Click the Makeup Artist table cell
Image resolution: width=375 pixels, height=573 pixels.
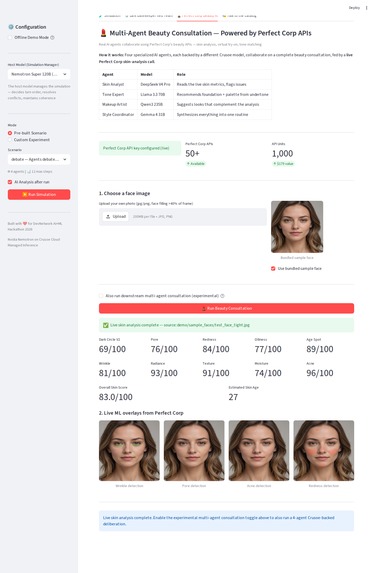point(118,105)
